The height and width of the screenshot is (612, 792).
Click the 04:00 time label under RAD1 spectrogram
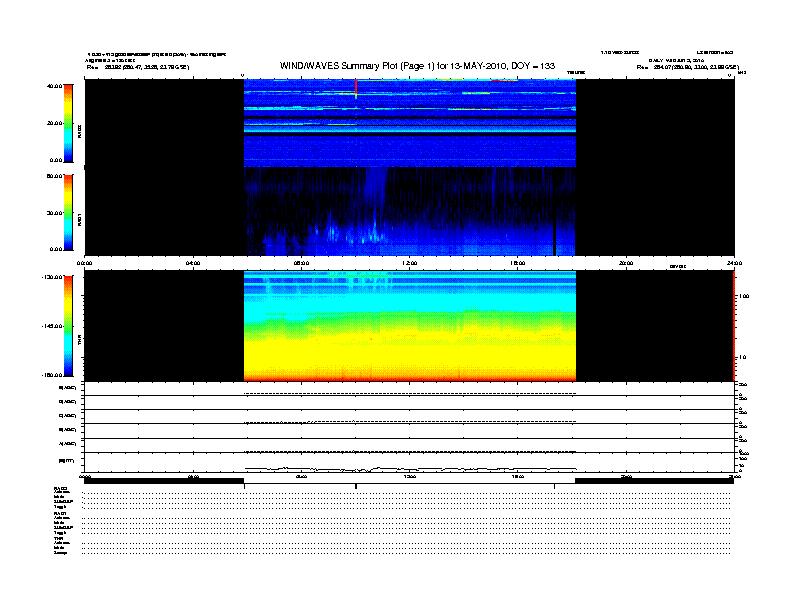pos(193,263)
